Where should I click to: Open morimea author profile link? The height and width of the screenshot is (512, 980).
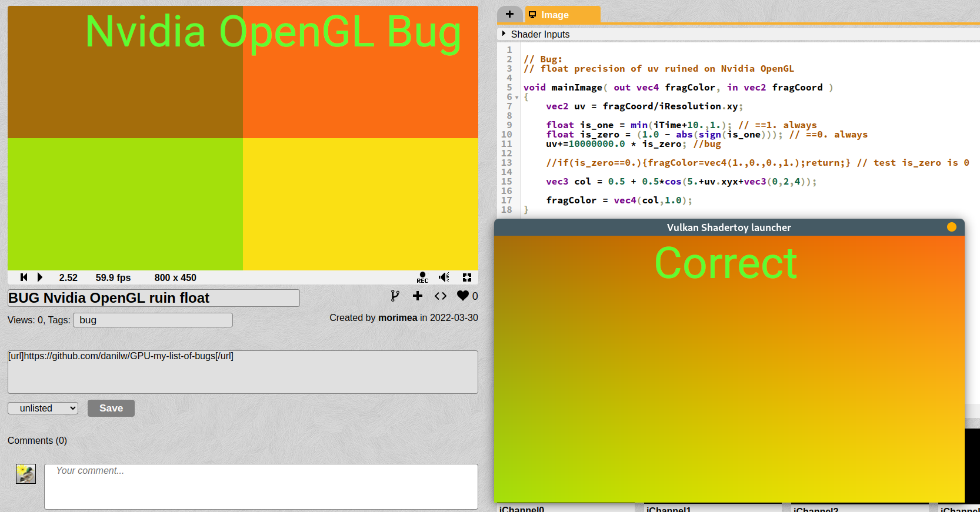(x=398, y=317)
